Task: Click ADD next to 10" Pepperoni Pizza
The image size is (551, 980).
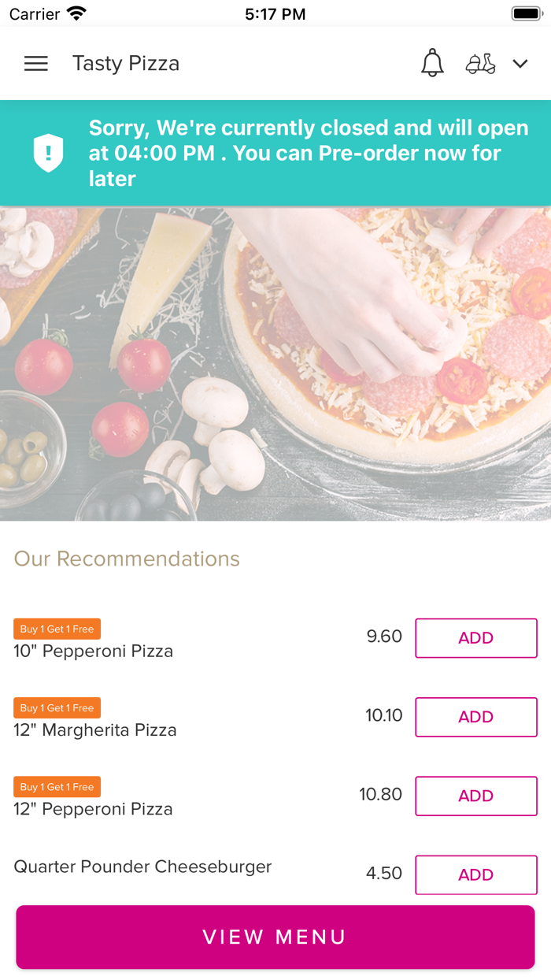Action: tap(475, 638)
